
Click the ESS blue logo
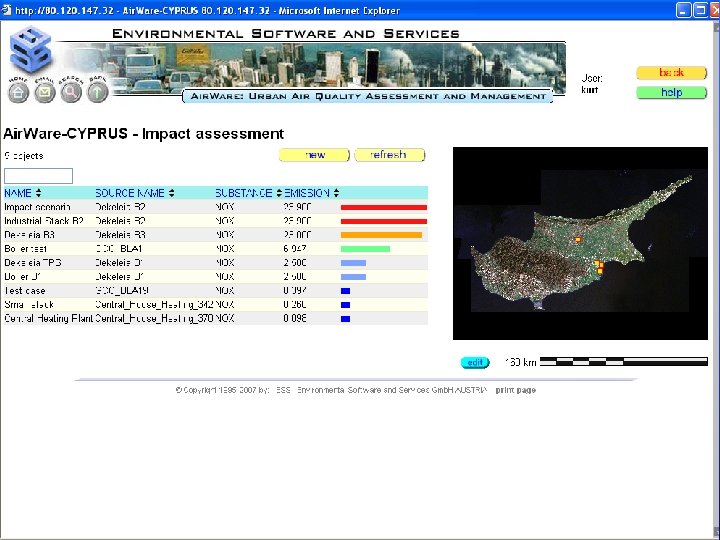click(x=30, y=50)
